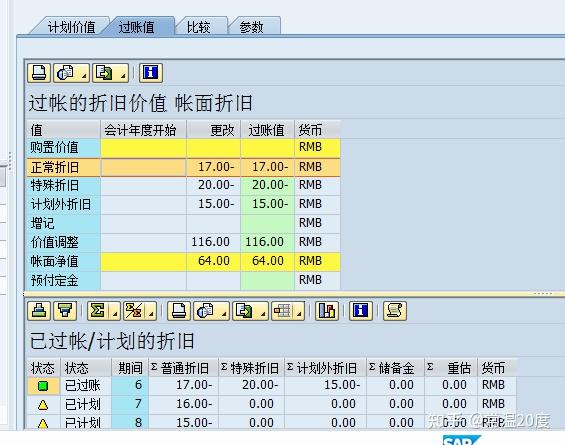Viewport: 565px width, 445px height.
Task: Click the subtotals icon
Action: (x=134, y=311)
